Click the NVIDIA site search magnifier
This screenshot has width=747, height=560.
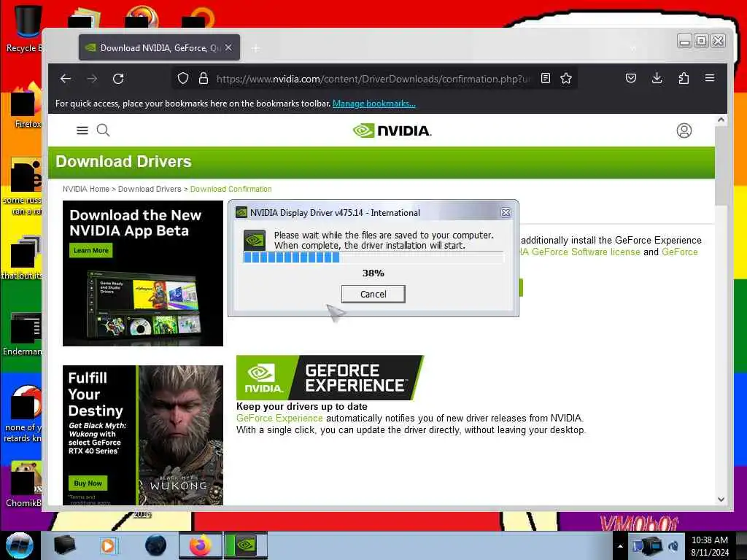click(103, 130)
